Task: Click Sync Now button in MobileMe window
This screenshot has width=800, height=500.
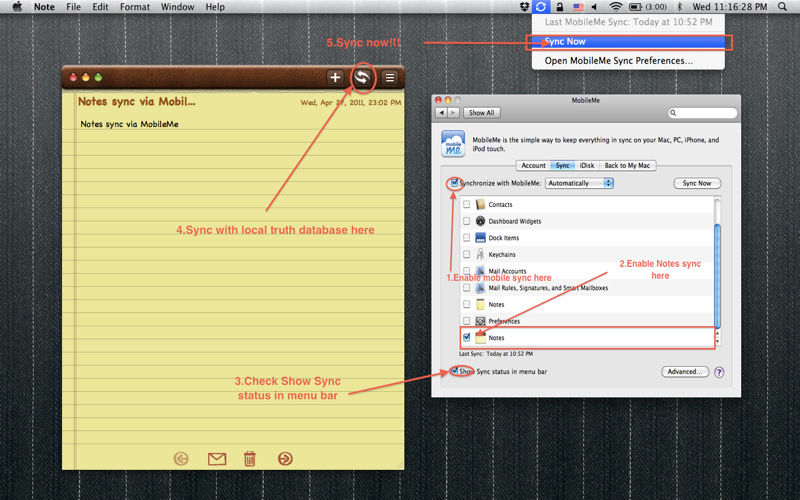Action: pos(697,183)
